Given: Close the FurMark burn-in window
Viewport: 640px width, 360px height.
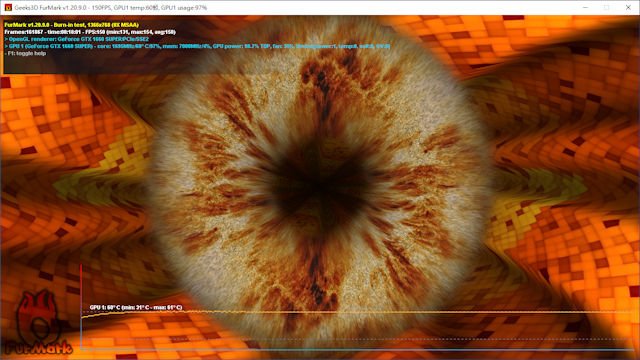Looking at the screenshot, I should click(x=628, y=7).
